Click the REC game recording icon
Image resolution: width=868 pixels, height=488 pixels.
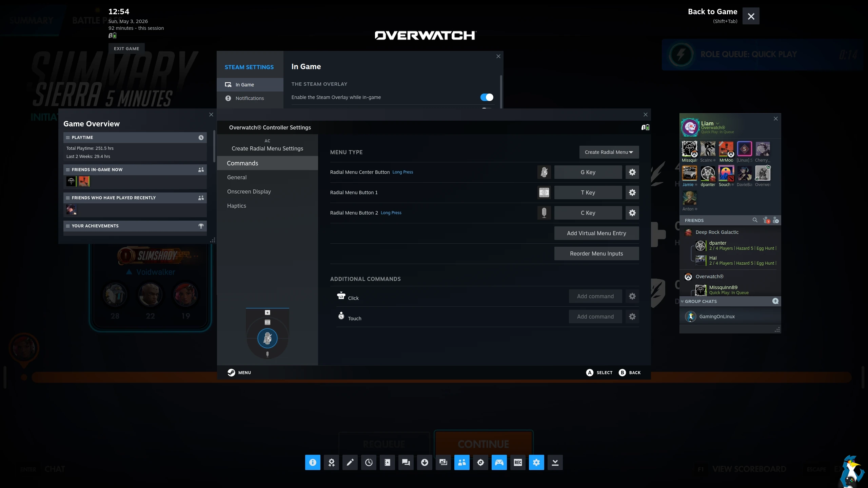tap(518, 462)
